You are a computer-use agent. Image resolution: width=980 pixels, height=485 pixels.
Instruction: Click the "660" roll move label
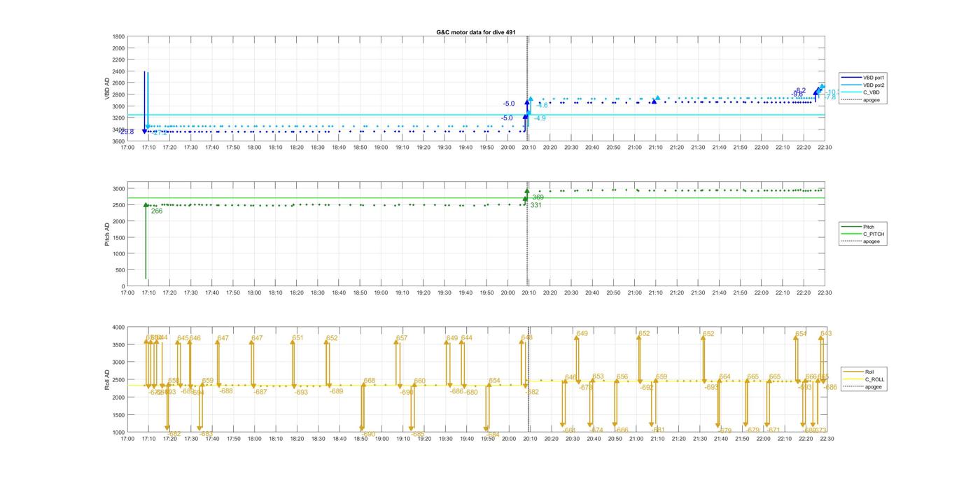click(419, 381)
